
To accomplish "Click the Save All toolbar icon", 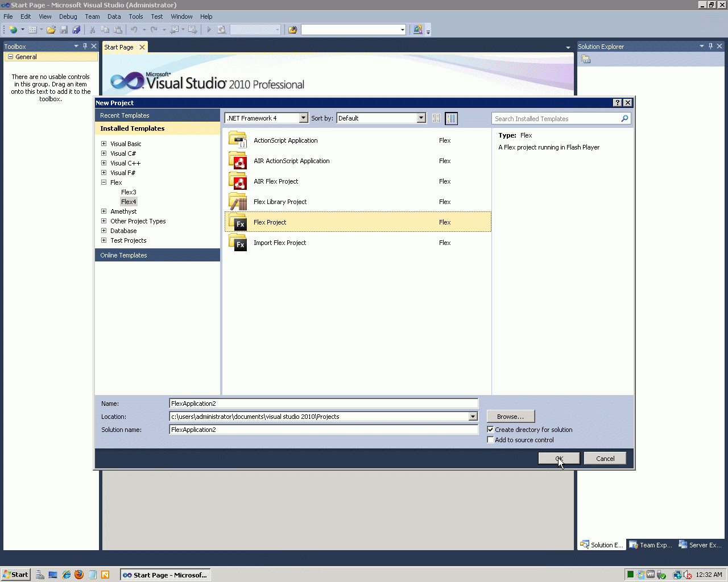I will [x=76, y=30].
